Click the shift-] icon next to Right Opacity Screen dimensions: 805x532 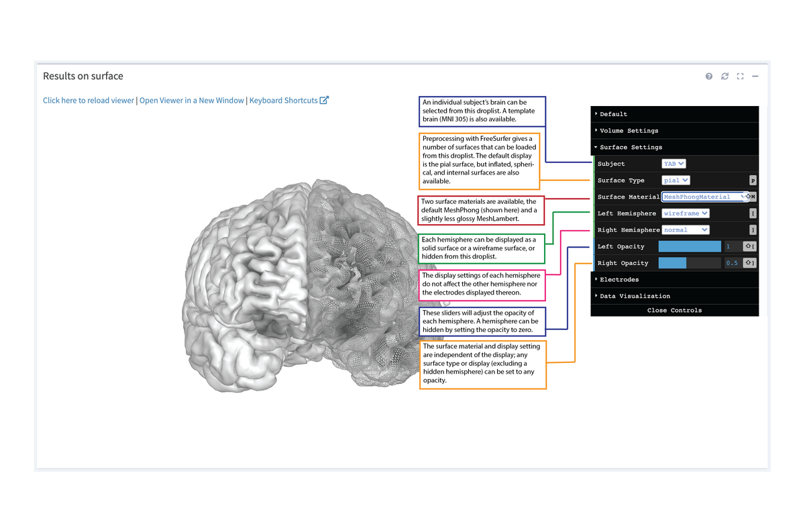pos(749,262)
